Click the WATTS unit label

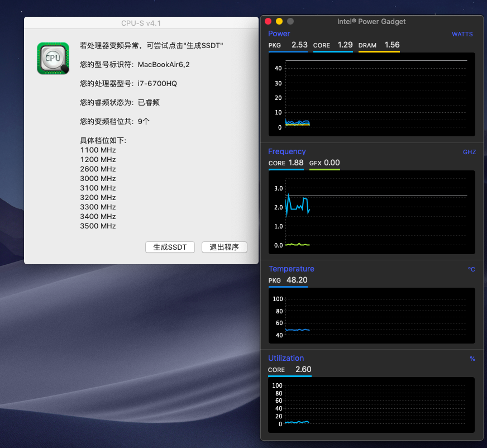pyautogui.click(x=462, y=34)
